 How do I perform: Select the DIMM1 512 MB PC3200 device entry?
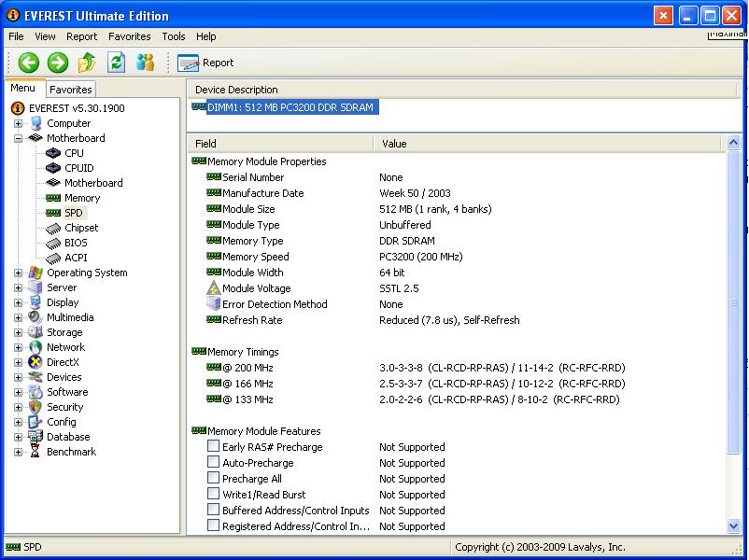(290, 107)
